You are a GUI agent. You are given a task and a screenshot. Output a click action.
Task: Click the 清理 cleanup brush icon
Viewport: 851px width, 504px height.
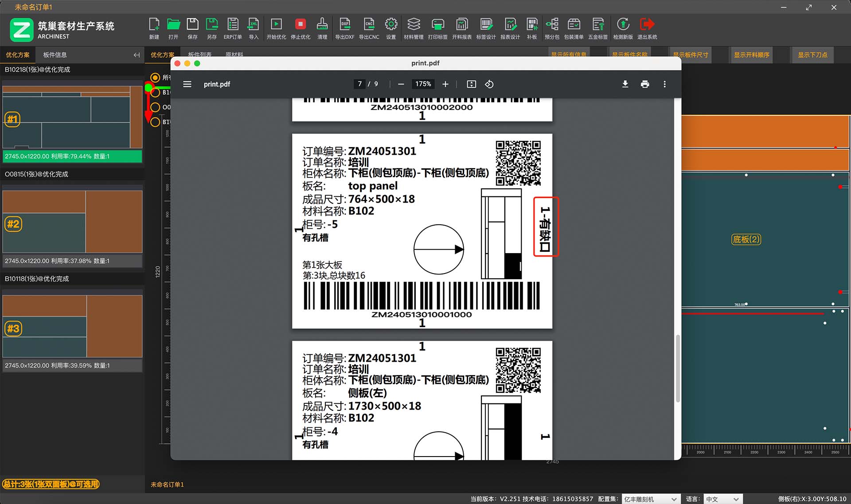(x=322, y=28)
